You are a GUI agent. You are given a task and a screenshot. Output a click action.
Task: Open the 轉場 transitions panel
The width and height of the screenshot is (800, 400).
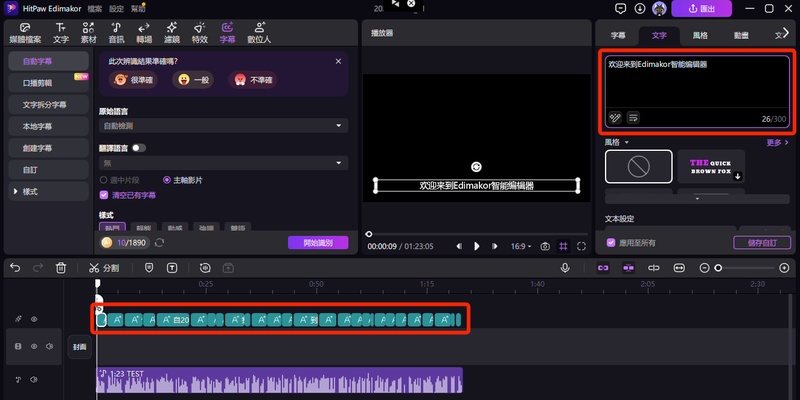coord(144,33)
